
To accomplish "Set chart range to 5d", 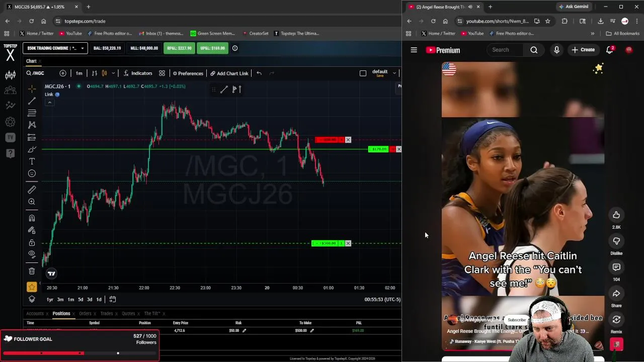I will coord(80,300).
